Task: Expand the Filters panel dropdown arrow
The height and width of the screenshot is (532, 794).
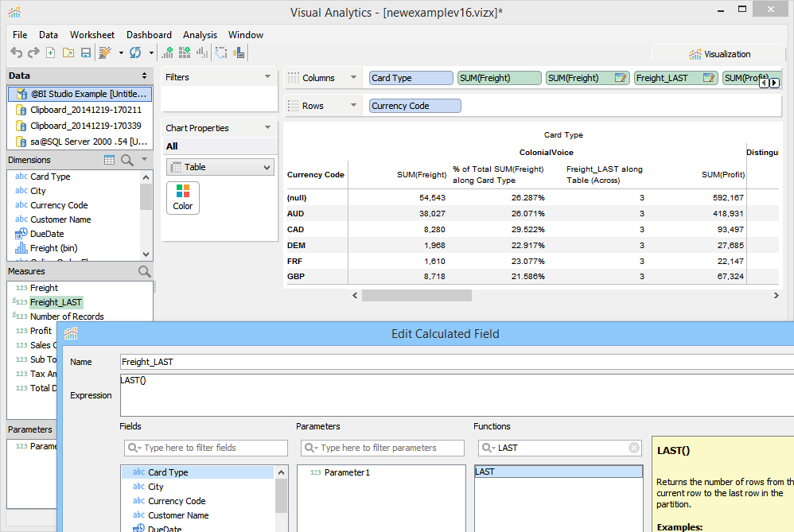Action: [267, 77]
